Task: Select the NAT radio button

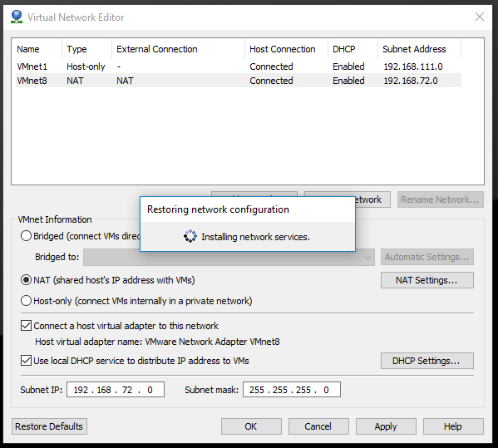Action: coord(26,280)
